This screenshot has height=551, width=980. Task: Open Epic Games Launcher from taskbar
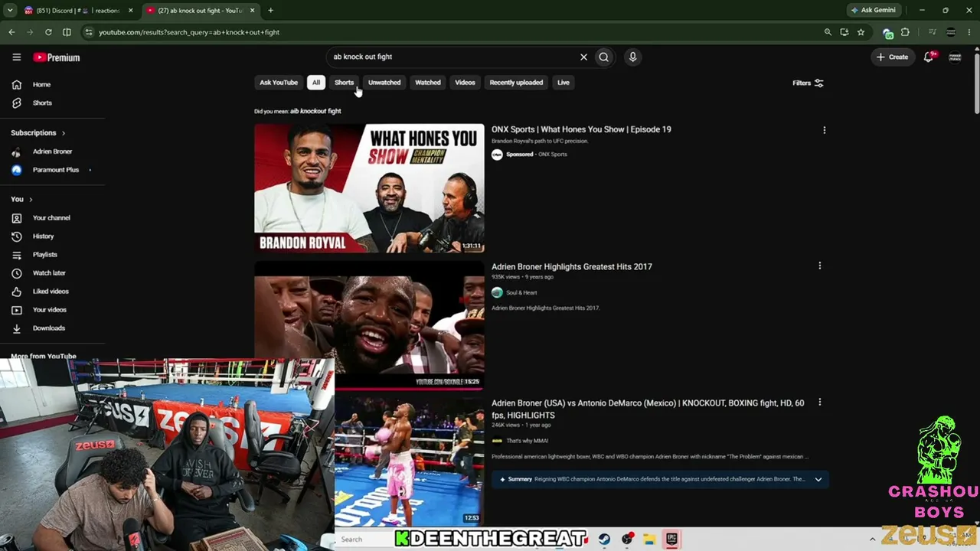671,540
